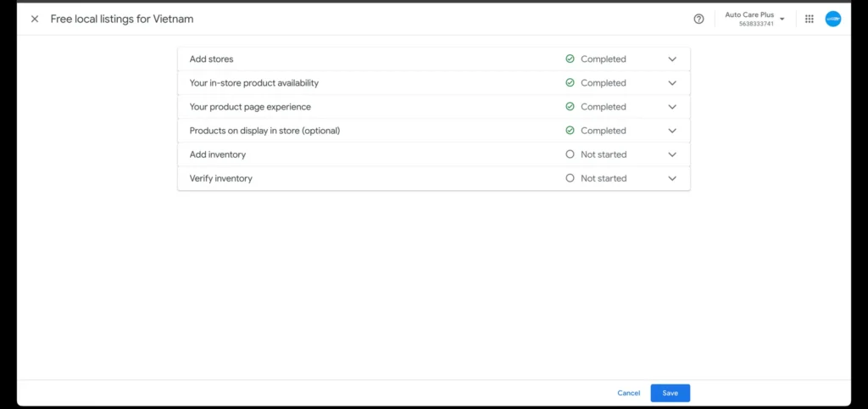Expand Your product page experience chevron
Image resolution: width=868 pixels, height=409 pixels.
(672, 107)
